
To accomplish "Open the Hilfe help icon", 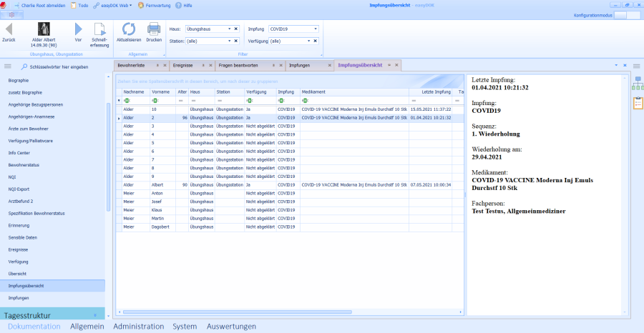I will 184,5.
